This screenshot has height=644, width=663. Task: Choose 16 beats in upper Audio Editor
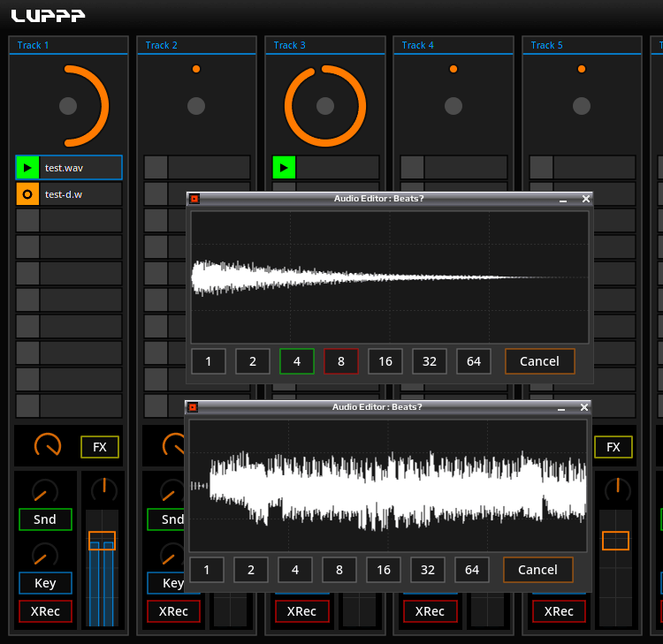(385, 361)
